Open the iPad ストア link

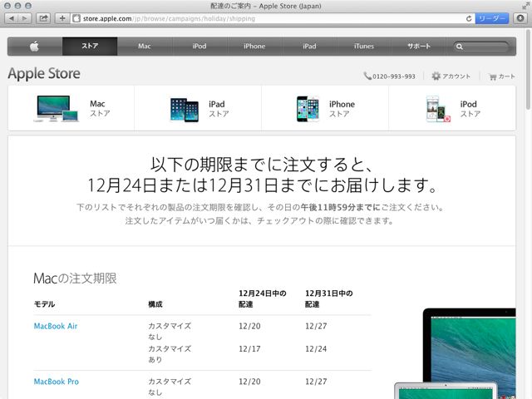pyautogui.click(x=219, y=109)
